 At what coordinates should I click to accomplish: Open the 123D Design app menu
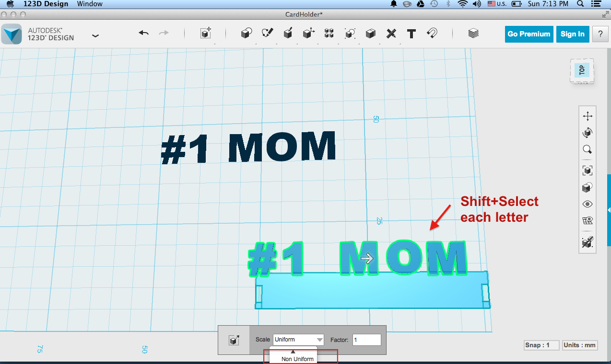click(x=46, y=4)
